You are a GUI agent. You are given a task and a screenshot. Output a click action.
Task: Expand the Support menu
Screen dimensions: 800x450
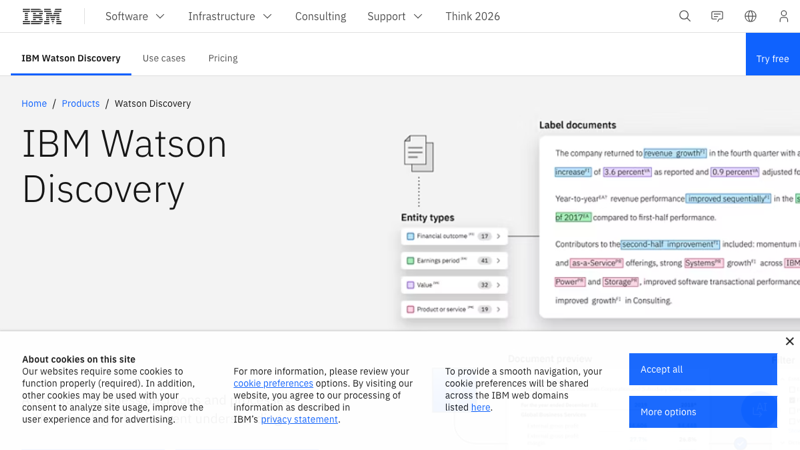395,16
